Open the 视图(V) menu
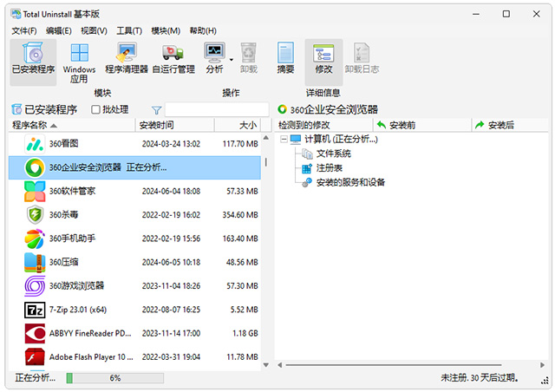The width and height of the screenshot is (555, 392). click(x=94, y=31)
